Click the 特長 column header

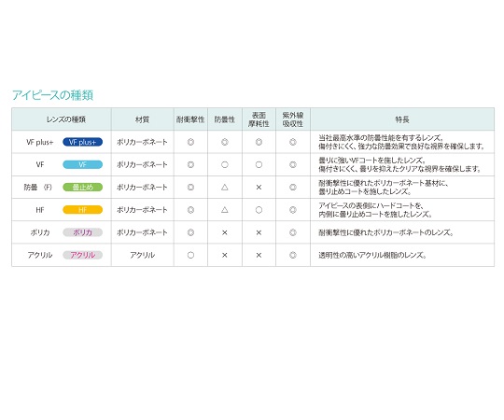point(402,119)
